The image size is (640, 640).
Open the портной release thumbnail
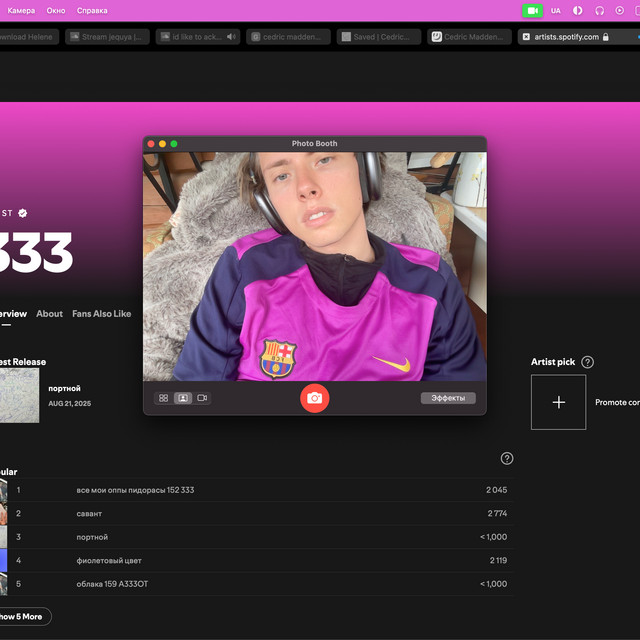tap(19, 395)
